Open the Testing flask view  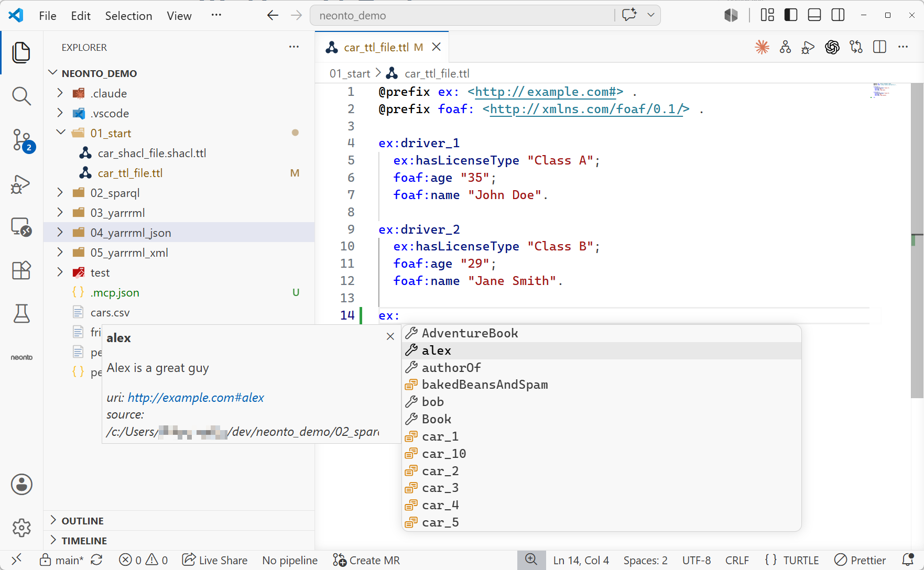point(21,314)
